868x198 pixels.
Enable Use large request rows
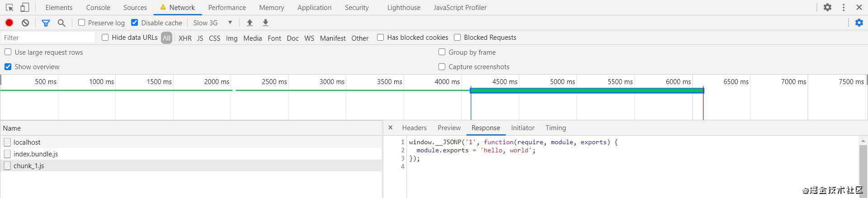[8, 52]
